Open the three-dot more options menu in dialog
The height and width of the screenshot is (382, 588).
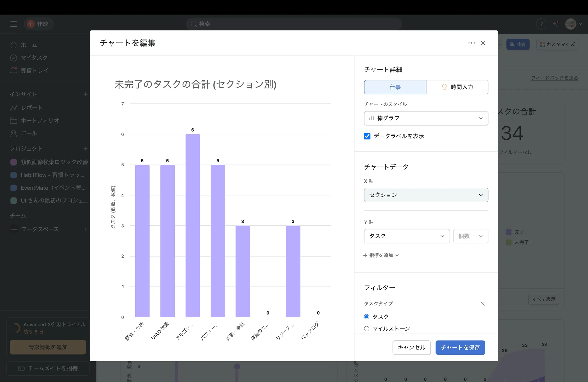pyautogui.click(x=471, y=43)
